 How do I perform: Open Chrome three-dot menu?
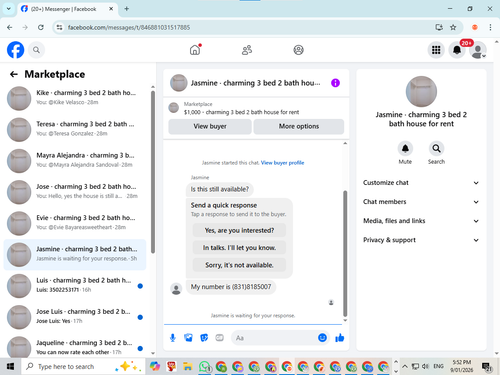point(490,27)
